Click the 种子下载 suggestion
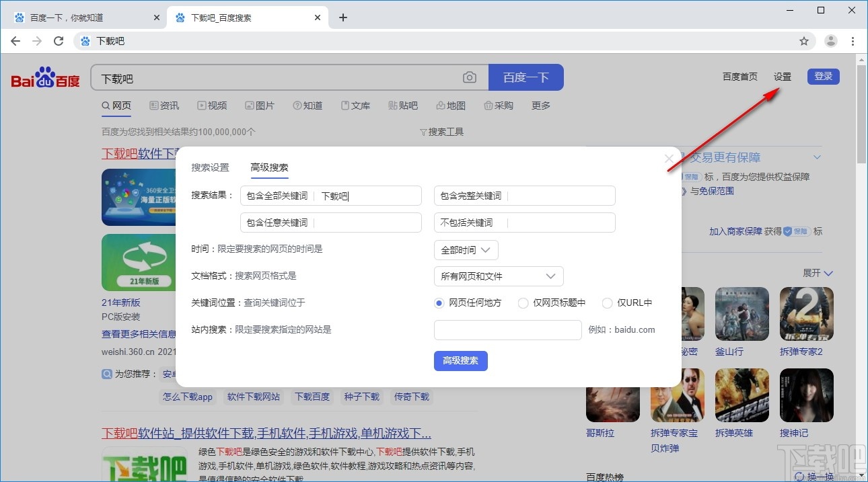The height and width of the screenshot is (482, 868). pyautogui.click(x=362, y=397)
